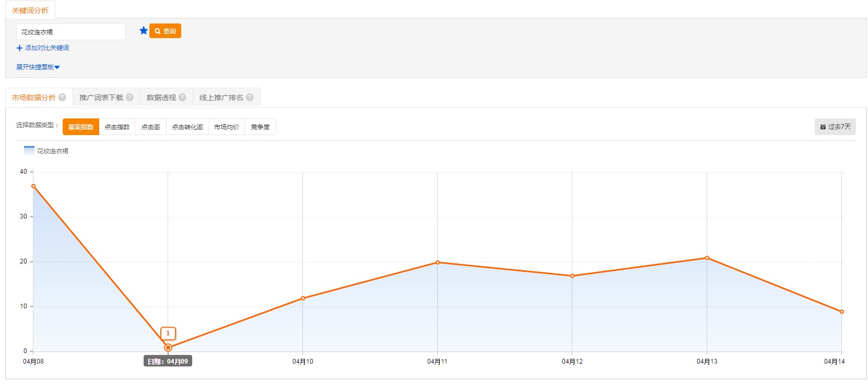Select 点击率 data type

tap(151, 127)
